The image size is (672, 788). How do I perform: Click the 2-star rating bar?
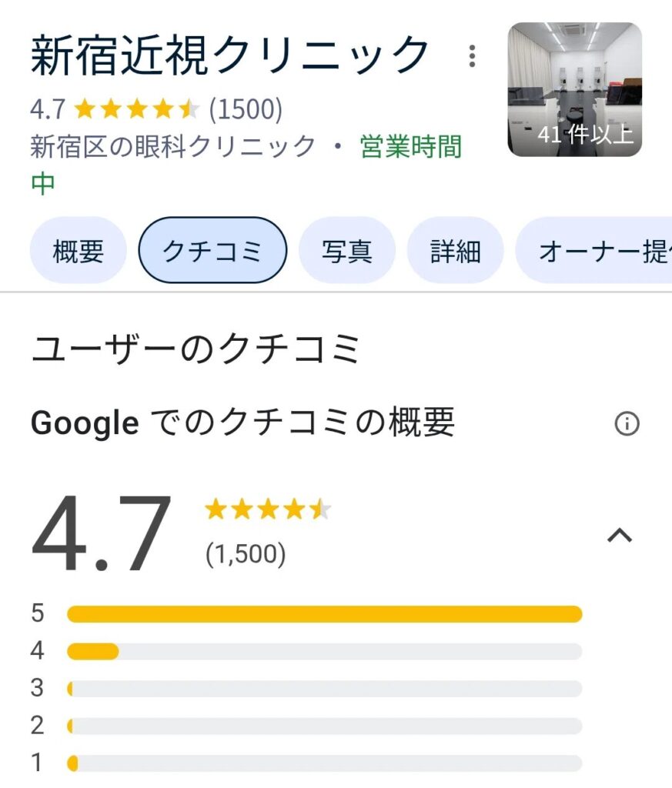(324, 726)
